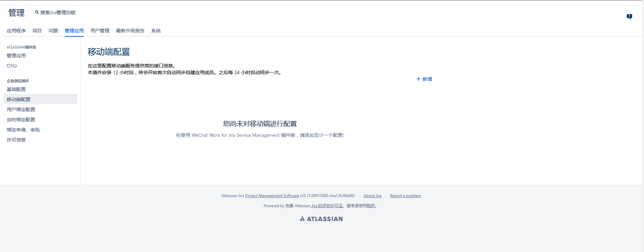
Task: Select the 管理应用 top tab
Action: pyautogui.click(x=74, y=31)
